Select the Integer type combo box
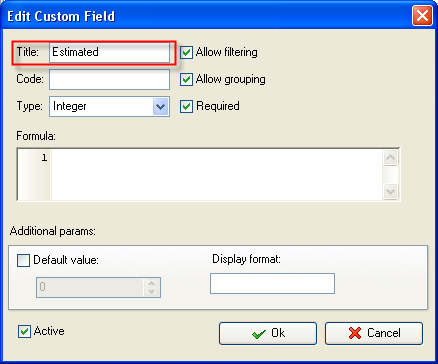438x364 pixels. click(109, 107)
